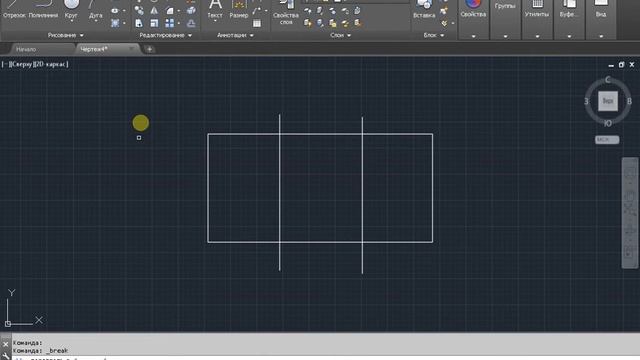Screen dimensions: 640x360
Task: Select the right vertical line in drawing
Action: coord(362,196)
